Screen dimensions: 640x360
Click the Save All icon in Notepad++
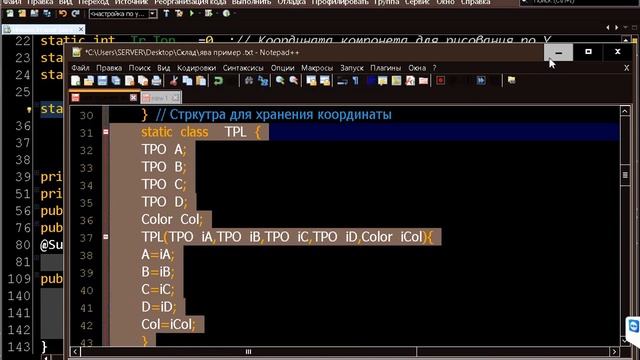point(116,81)
